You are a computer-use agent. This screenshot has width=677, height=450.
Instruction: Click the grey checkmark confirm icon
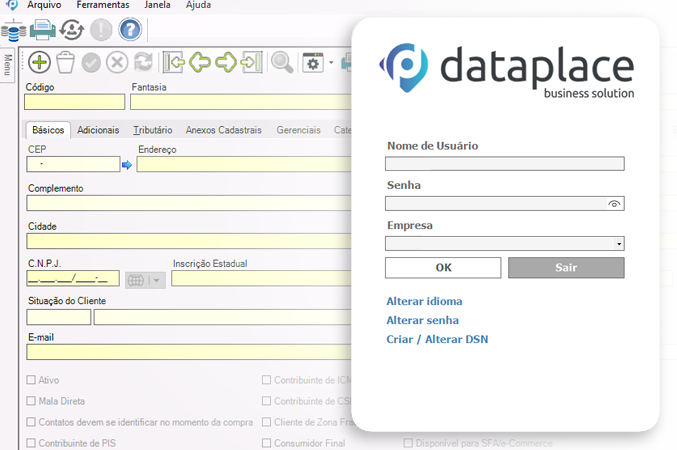[91, 63]
